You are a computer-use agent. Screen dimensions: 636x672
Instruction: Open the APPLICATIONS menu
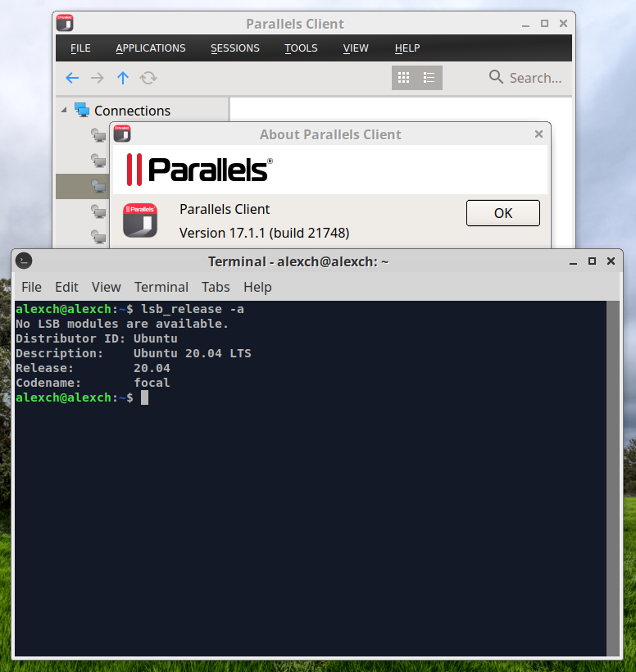point(151,48)
